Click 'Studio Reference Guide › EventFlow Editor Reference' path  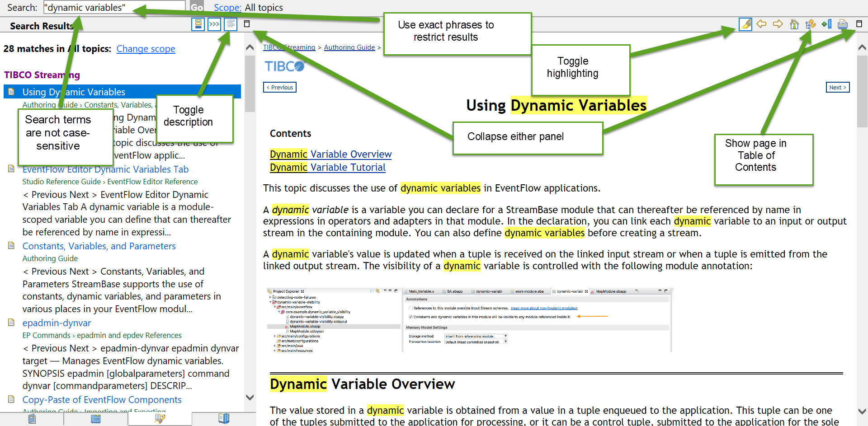coord(110,182)
